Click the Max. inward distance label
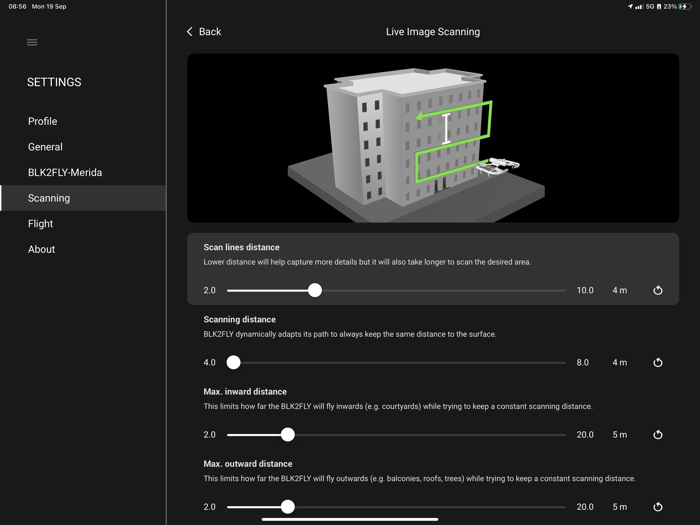The height and width of the screenshot is (525, 700). point(245,392)
